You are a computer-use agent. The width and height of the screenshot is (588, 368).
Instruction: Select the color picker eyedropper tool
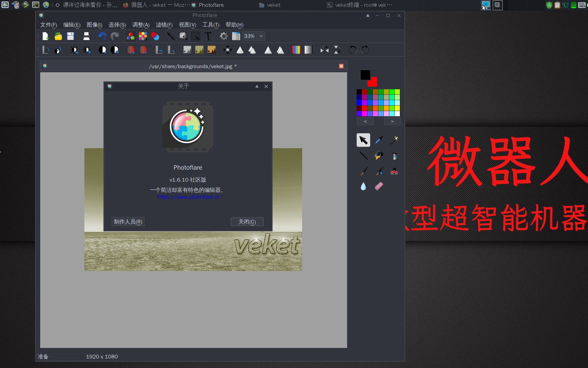tap(379, 140)
